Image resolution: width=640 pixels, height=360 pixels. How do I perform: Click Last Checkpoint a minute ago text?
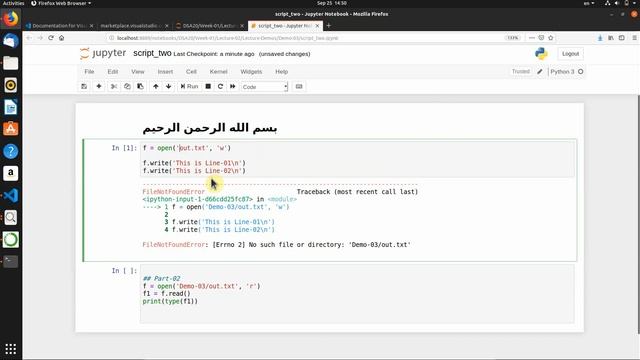(214, 54)
